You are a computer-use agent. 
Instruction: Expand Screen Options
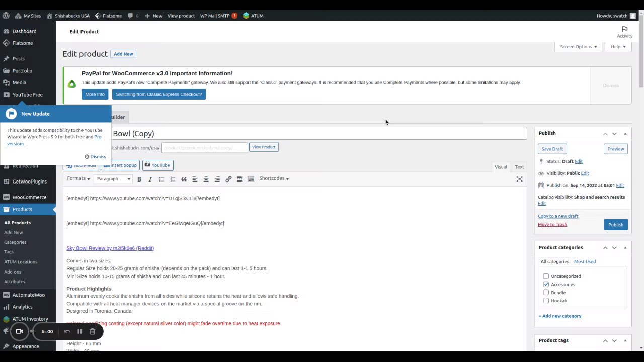click(x=579, y=47)
